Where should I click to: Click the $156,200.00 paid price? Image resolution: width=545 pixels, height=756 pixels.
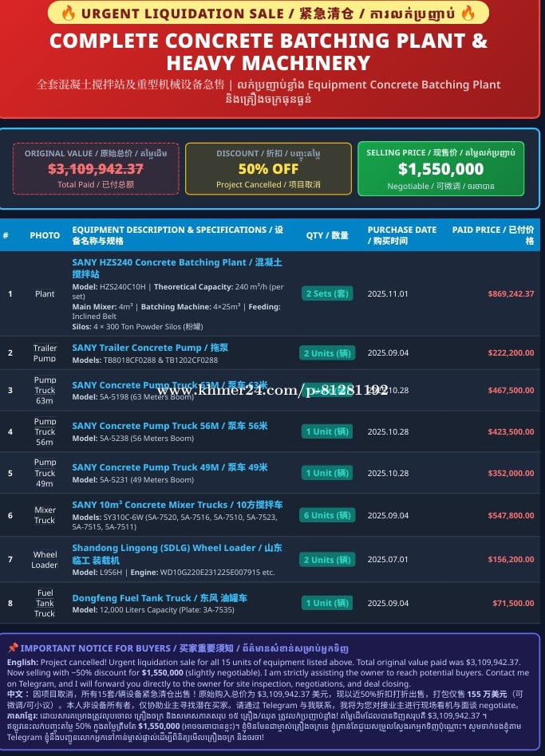pos(511,559)
